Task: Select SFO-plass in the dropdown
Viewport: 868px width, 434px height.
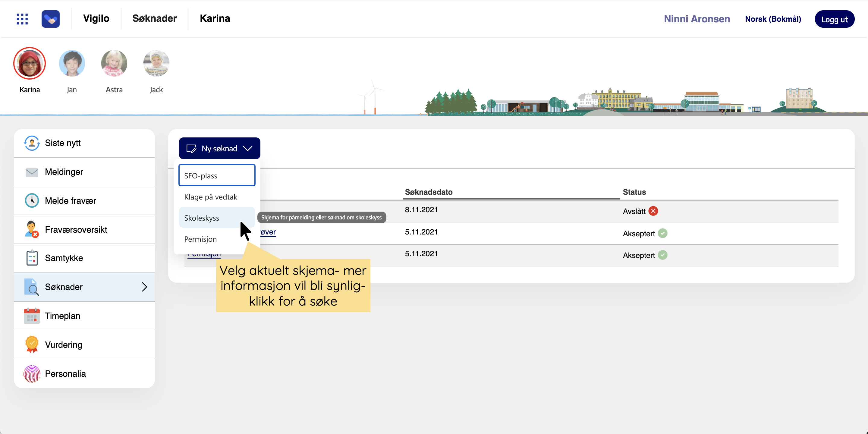Action: (x=217, y=175)
